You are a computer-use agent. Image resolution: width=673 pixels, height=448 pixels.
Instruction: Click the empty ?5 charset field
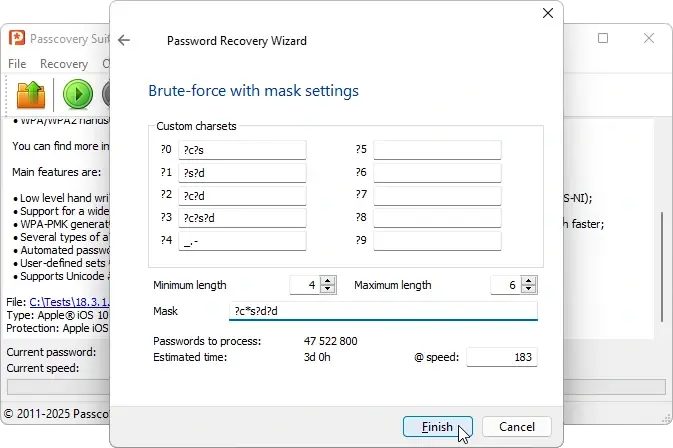[x=437, y=150]
